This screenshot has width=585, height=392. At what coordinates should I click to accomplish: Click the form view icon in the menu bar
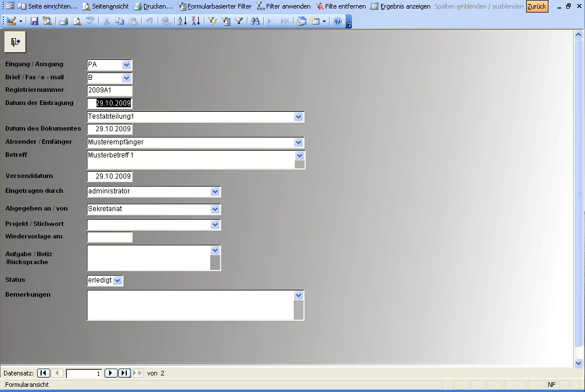click(x=10, y=6)
